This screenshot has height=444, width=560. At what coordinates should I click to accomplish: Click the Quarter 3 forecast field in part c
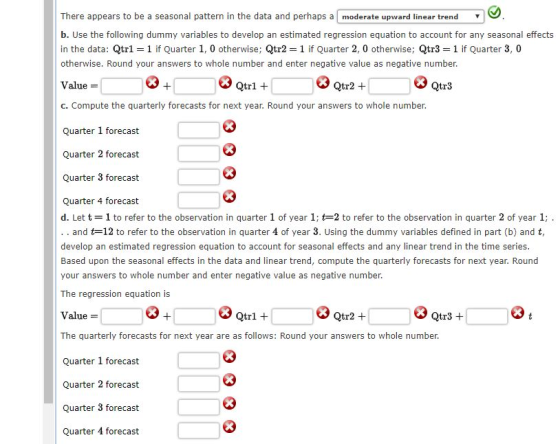tap(199, 177)
